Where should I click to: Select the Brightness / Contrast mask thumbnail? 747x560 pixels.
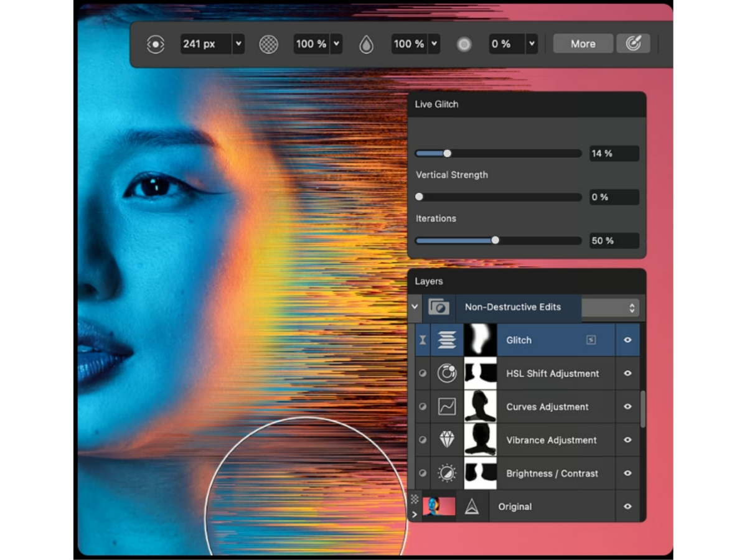click(481, 474)
